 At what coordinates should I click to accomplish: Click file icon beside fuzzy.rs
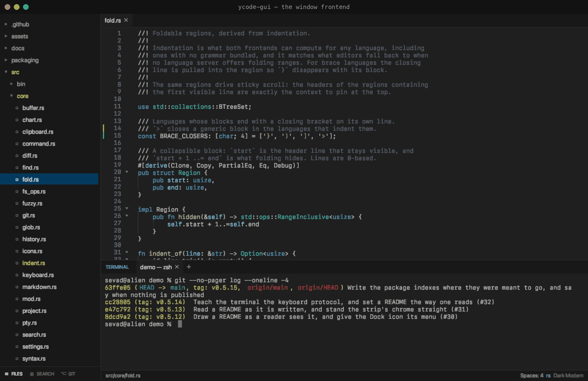(x=17, y=204)
